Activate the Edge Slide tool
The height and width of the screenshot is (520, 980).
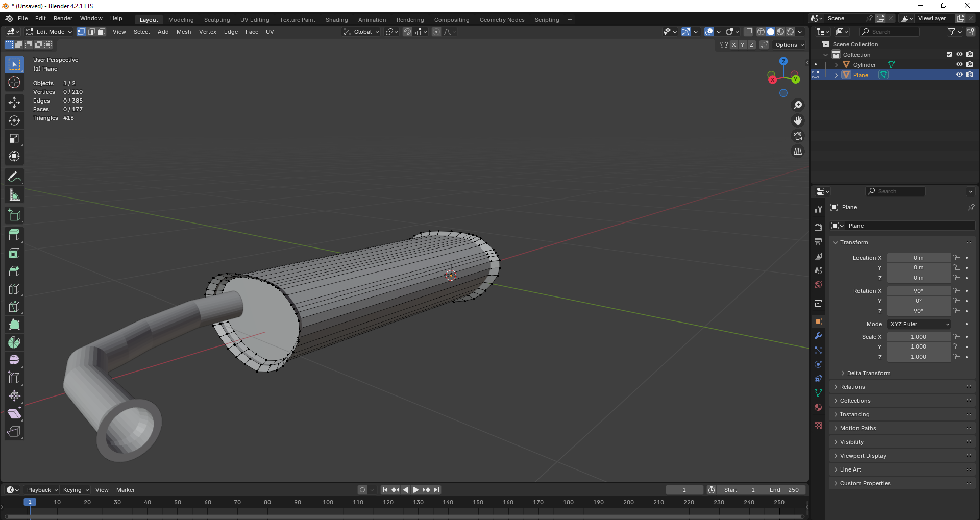coord(14,378)
